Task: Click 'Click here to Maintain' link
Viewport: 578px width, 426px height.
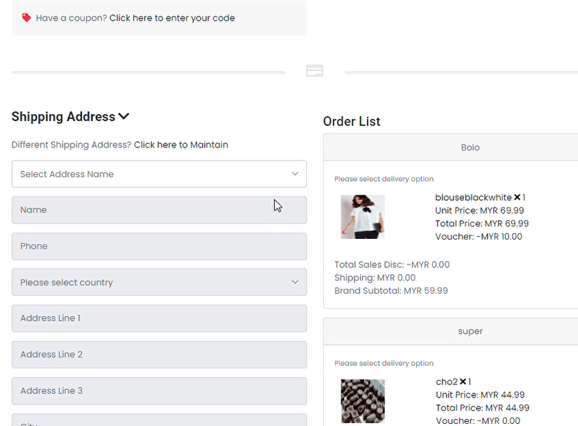Action: click(181, 145)
